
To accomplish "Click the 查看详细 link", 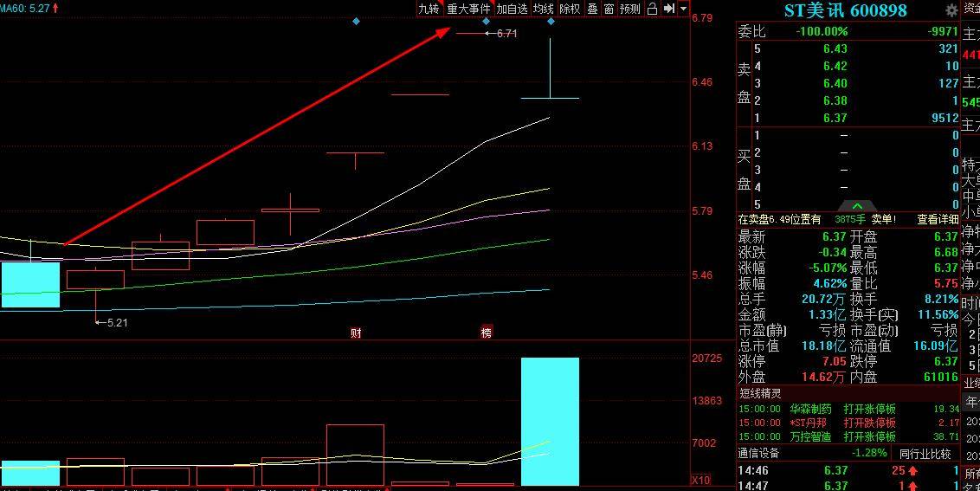I will (938, 220).
